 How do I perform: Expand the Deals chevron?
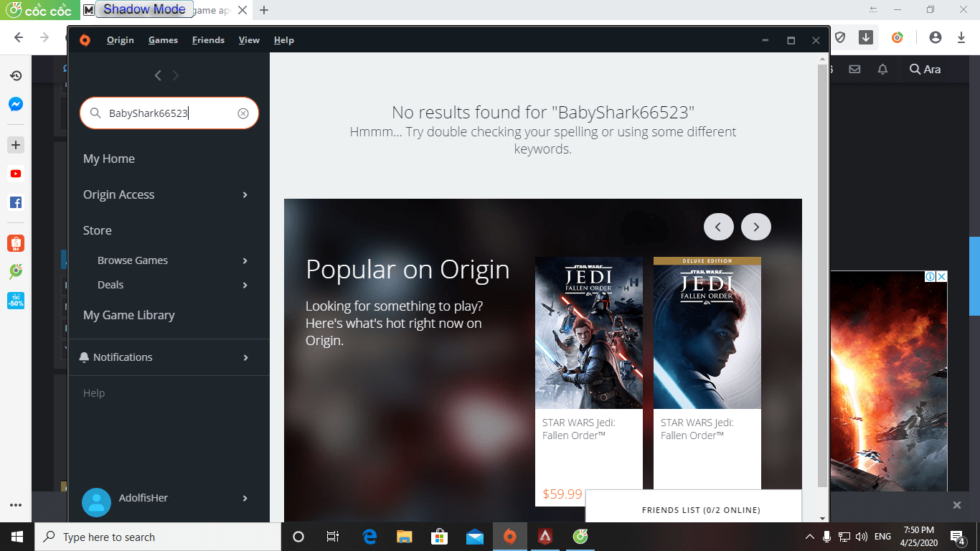245,285
